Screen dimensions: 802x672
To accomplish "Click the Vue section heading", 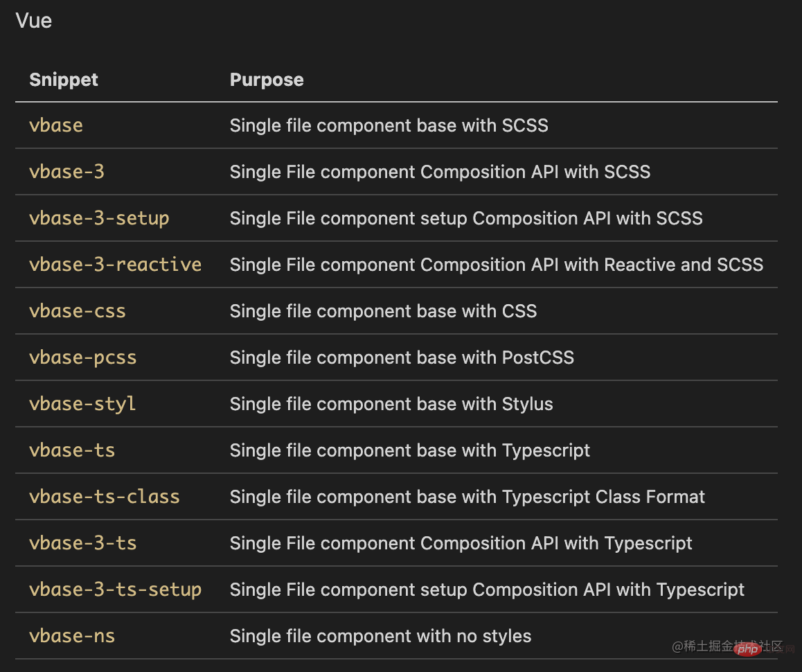I will click(34, 21).
